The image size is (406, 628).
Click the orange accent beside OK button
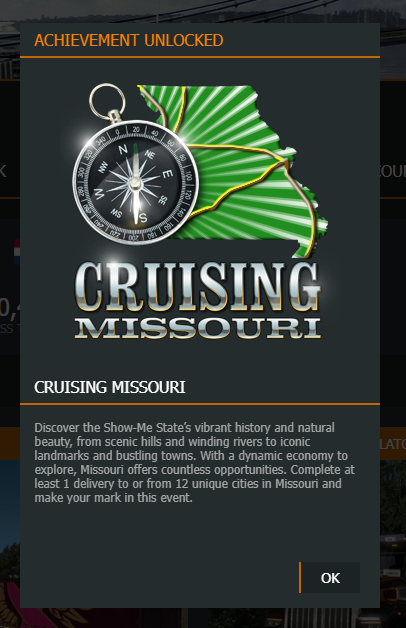coord(300,578)
